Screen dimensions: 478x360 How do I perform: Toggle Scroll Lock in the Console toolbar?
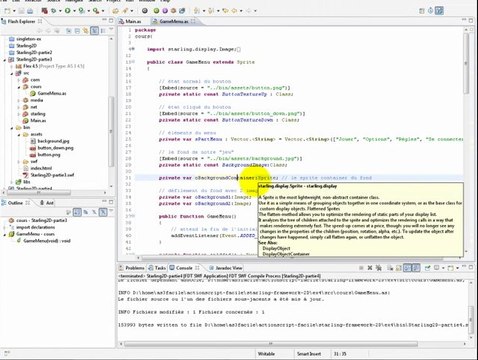click(x=399, y=268)
